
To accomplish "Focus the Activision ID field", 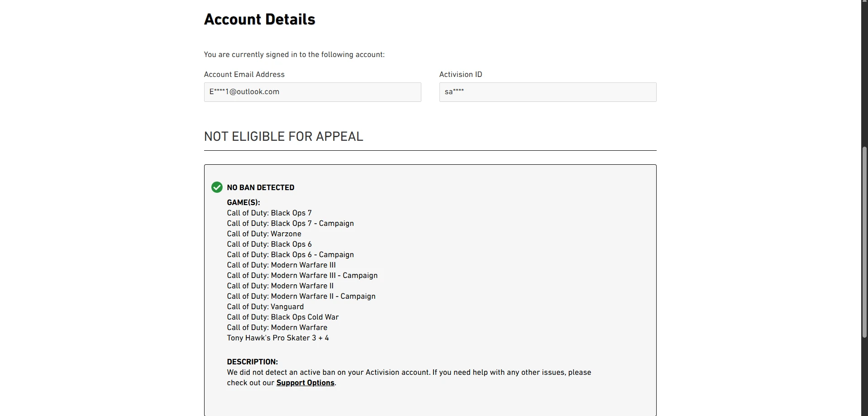I will [x=548, y=92].
